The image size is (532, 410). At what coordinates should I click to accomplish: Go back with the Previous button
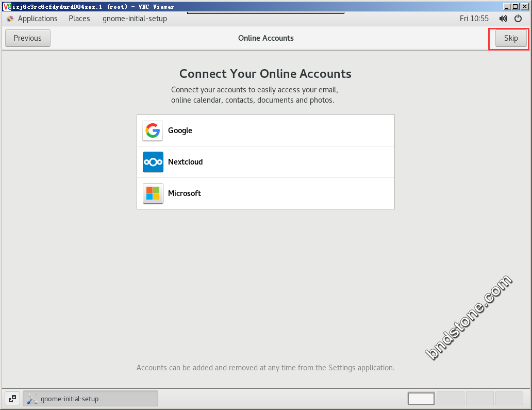coord(28,38)
